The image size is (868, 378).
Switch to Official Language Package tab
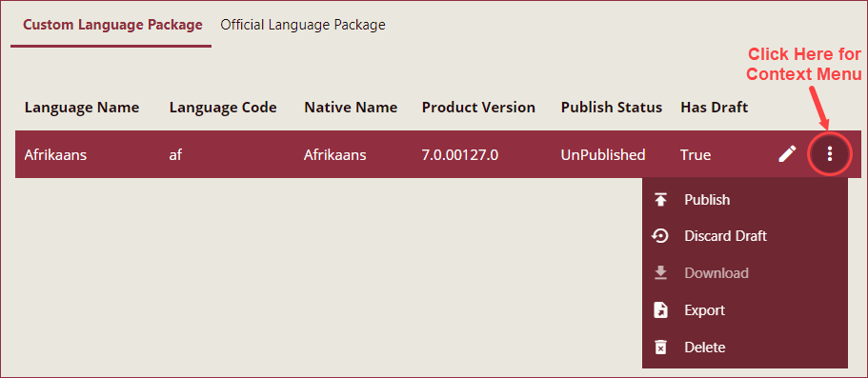[303, 25]
